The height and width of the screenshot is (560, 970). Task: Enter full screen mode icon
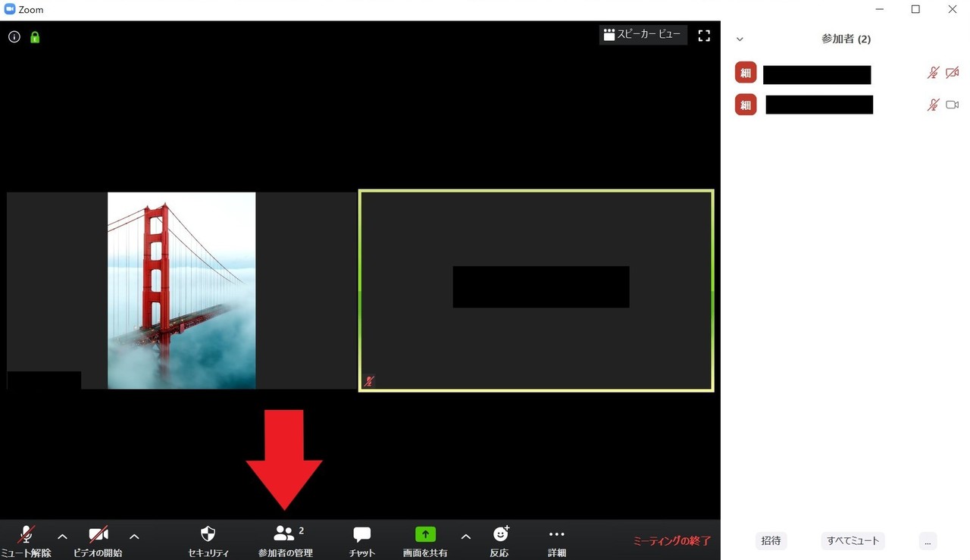(x=704, y=35)
